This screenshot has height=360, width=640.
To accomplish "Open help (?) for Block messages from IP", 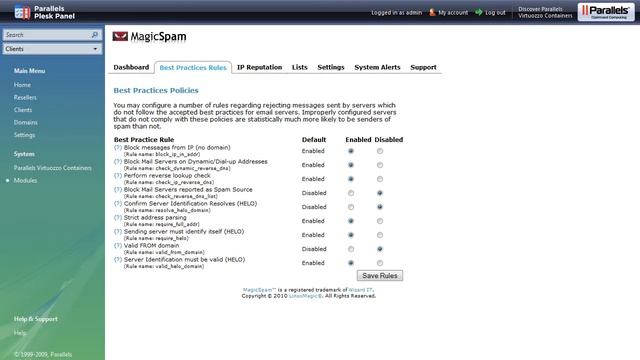I will click(118, 147).
